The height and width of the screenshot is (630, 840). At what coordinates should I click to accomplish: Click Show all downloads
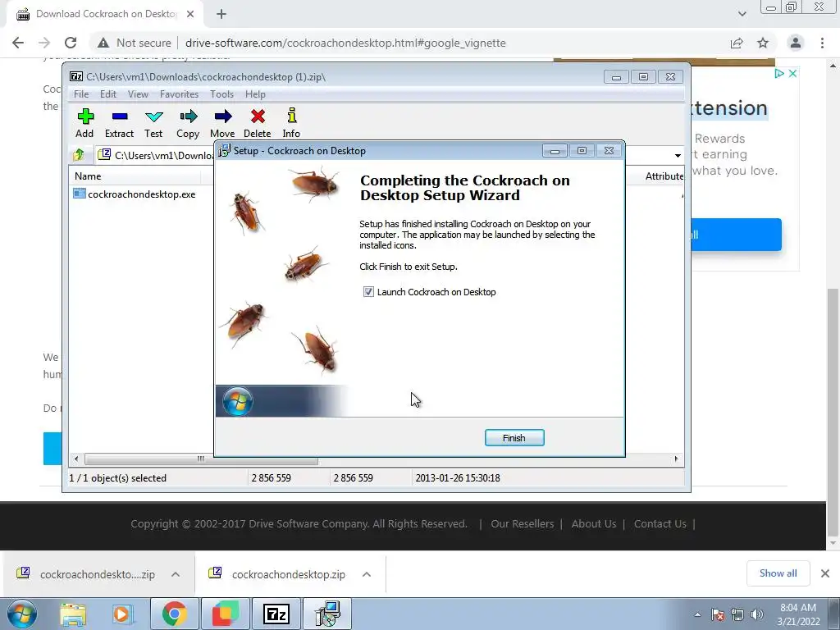tap(778, 573)
